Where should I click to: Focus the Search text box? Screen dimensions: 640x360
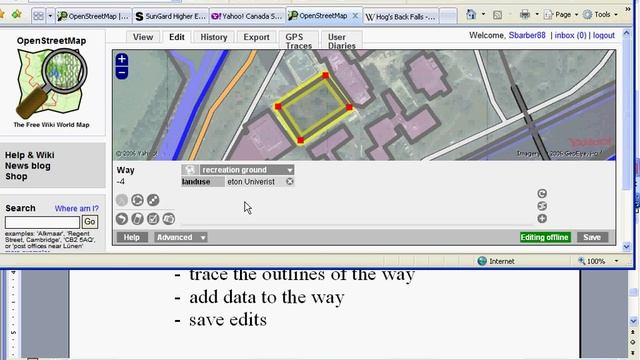point(42,222)
